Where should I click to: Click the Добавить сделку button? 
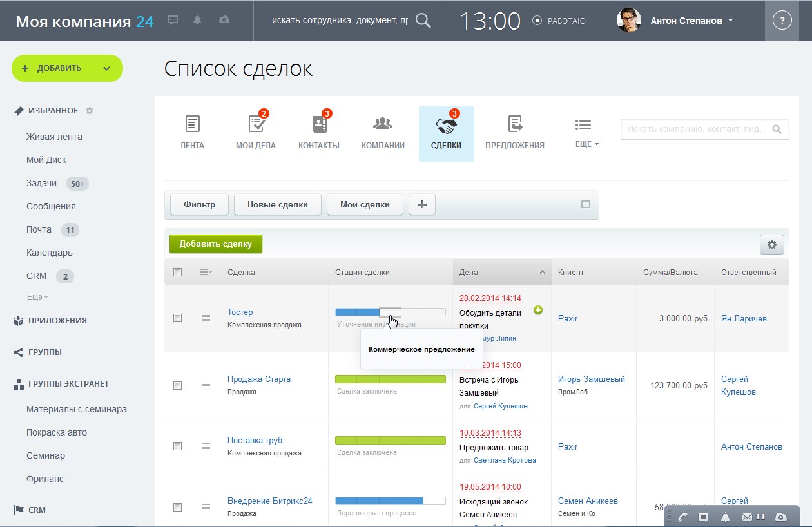click(x=215, y=244)
